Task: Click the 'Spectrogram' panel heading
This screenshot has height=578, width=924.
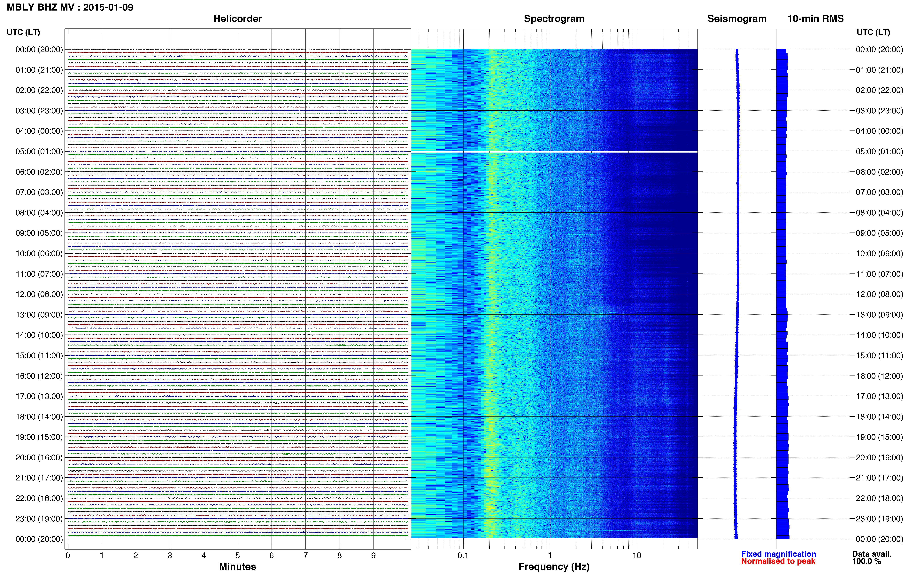Action: [x=554, y=19]
